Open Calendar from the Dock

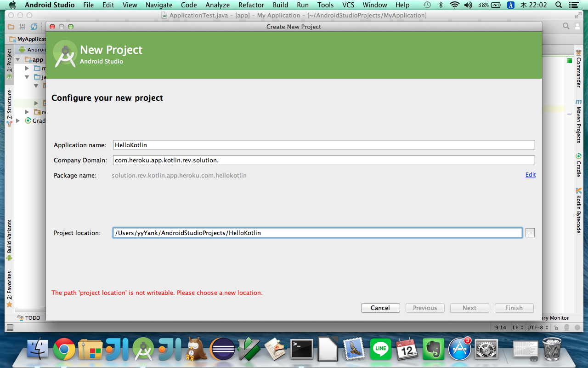coord(407,350)
